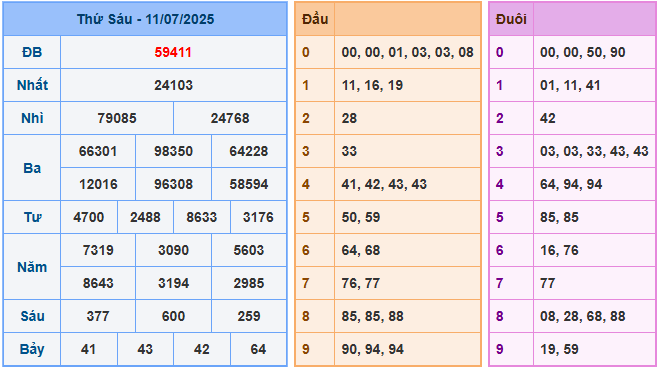Click the 'Tư' prize label
This screenshot has width=659, height=367.
click(x=32, y=217)
